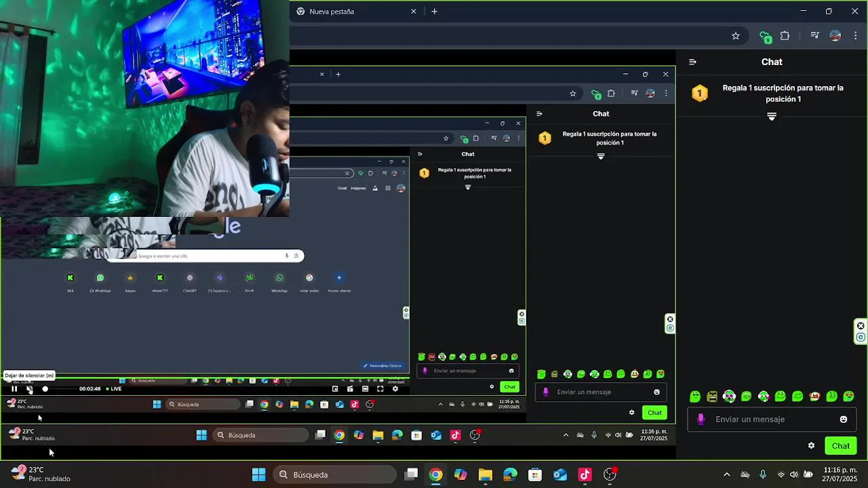Click gold rank 1 badge in outermost chat

point(700,94)
